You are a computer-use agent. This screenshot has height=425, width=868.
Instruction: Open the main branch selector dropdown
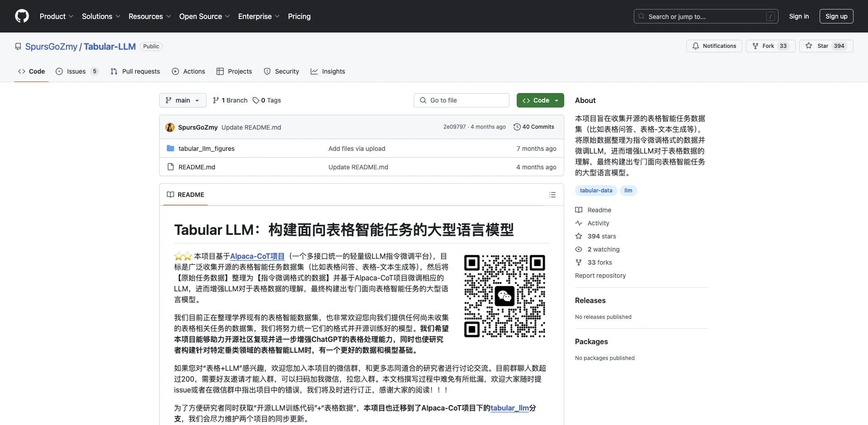point(183,100)
